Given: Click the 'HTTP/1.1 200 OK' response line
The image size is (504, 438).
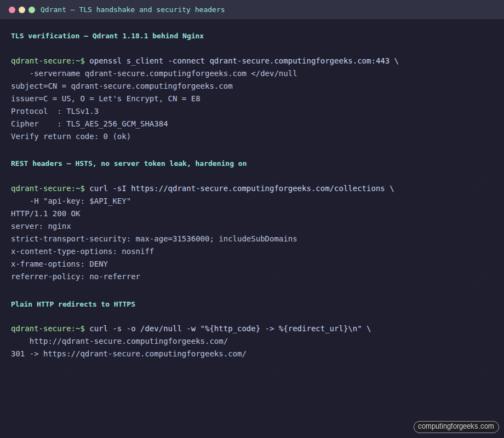Looking at the screenshot, I should pyautogui.click(x=45, y=214).
